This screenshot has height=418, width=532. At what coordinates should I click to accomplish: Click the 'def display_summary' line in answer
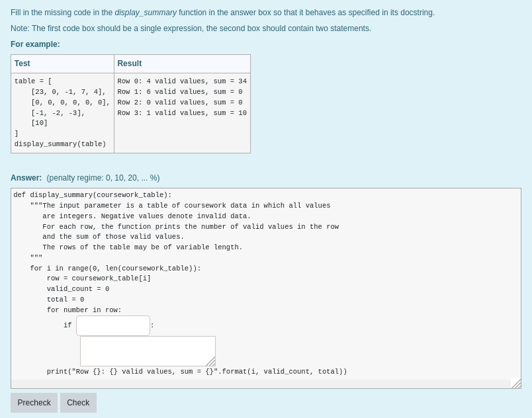[93, 195]
